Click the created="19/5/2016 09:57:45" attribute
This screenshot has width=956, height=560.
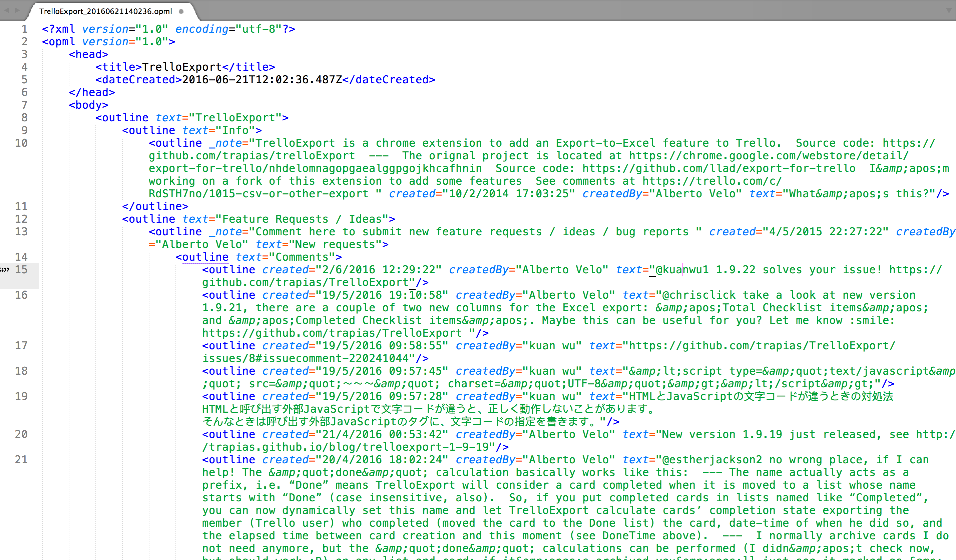[x=356, y=371]
